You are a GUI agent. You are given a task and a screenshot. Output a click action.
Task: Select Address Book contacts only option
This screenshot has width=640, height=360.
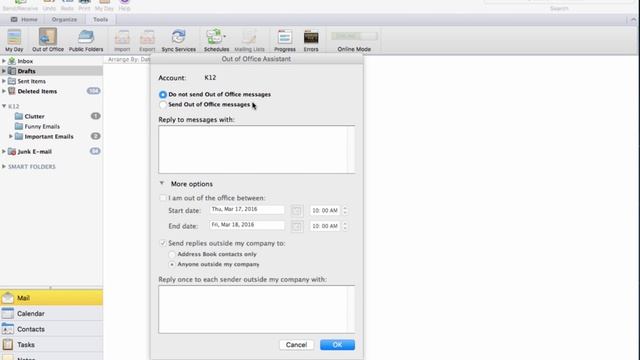click(172, 254)
